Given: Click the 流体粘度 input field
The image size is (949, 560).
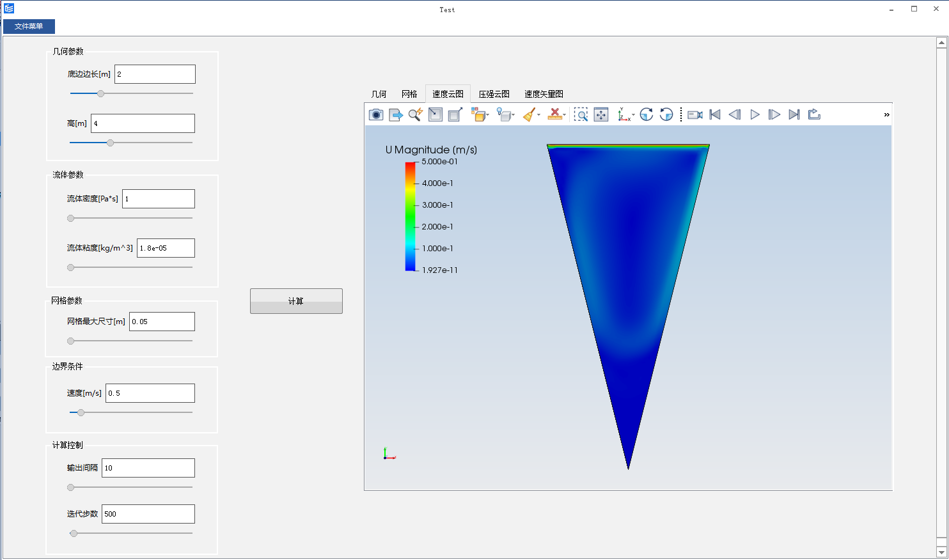Looking at the screenshot, I should click(166, 248).
